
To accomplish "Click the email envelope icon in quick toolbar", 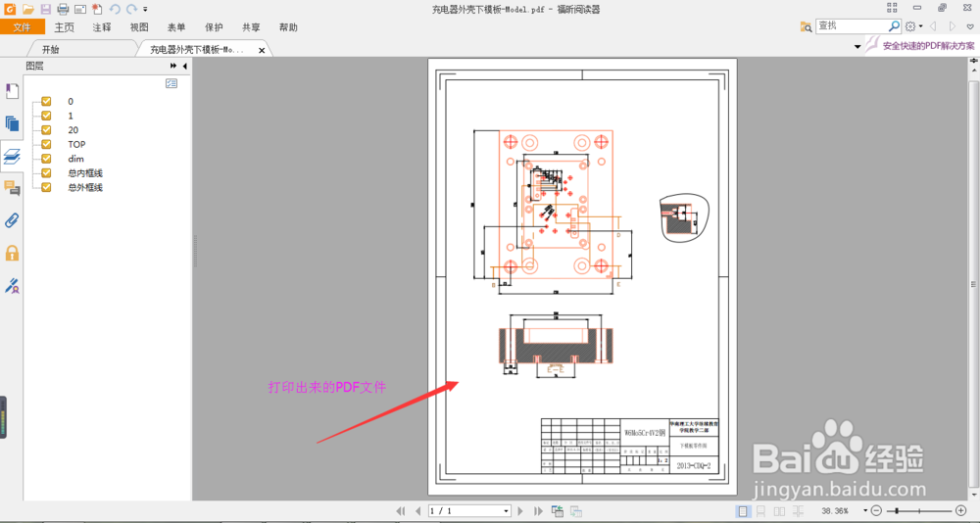I will tap(80, 9).
